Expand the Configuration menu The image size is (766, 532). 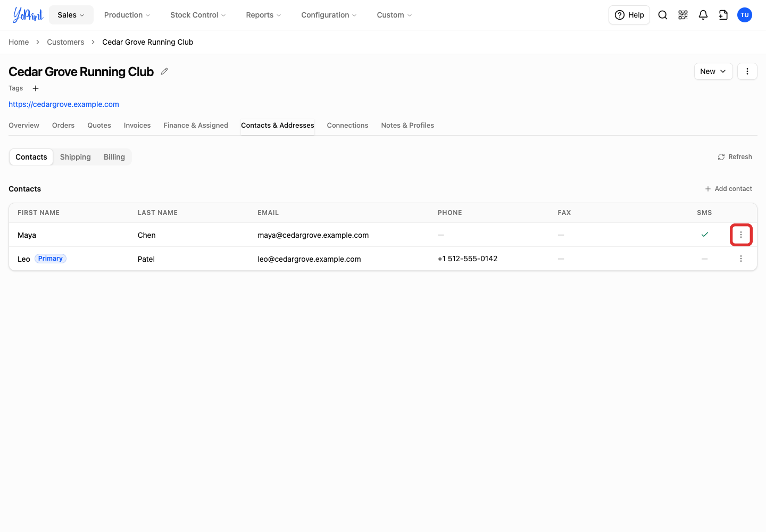click(x=329, y=15)
